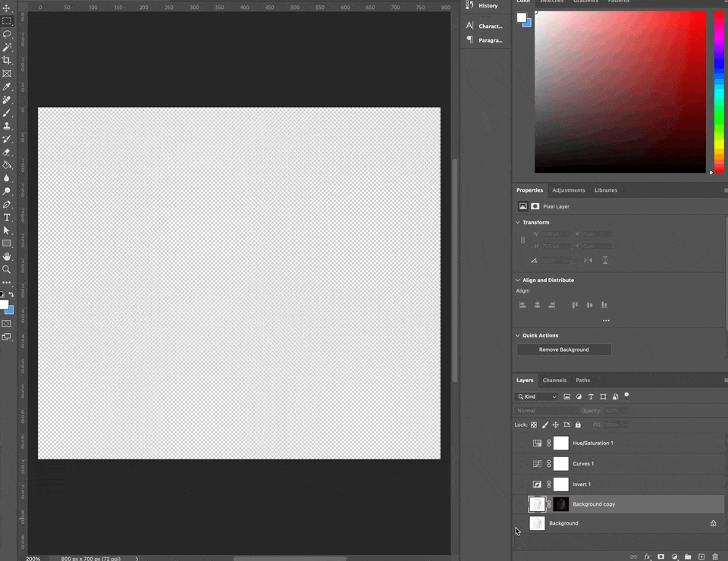Select the Clone Stamp tool
Screen dimensions: 728x561
click(x=7, y=126)
